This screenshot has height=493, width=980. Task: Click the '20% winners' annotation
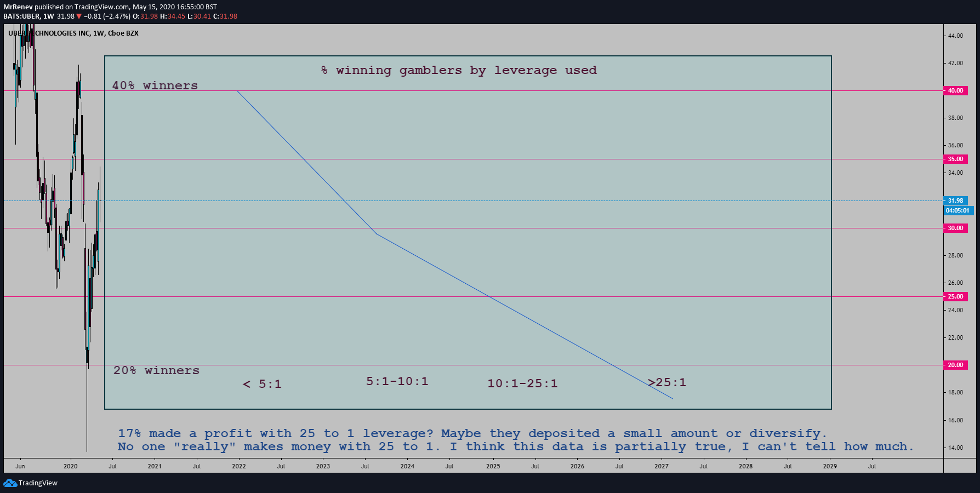pos(156,370)
